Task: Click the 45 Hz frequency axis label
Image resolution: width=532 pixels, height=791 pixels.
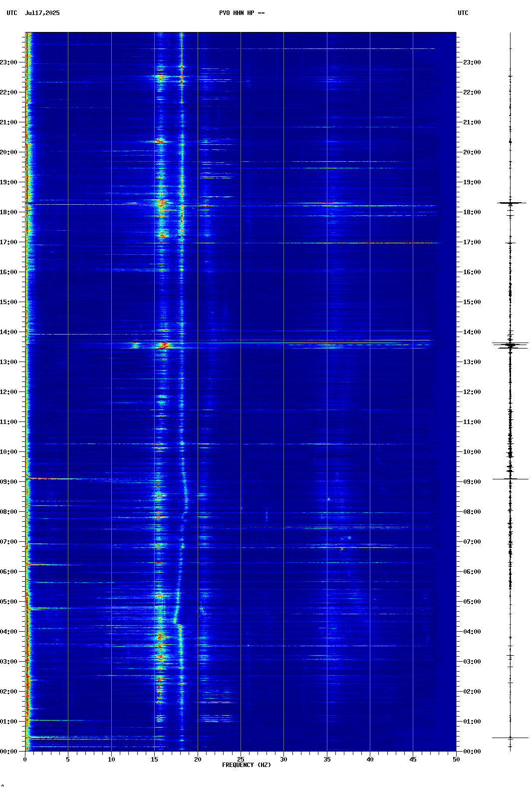Action: [x=413, y=760]
